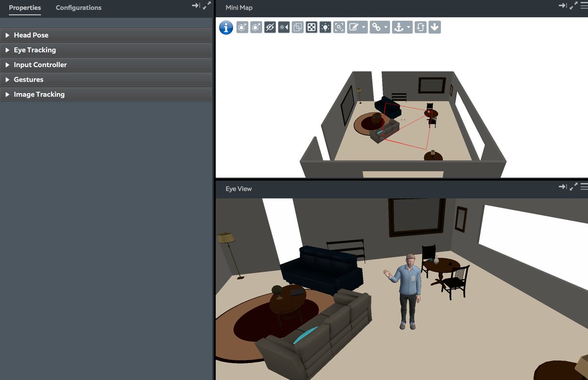Toggle the light bulb lighting icon
The image size is (588, 380).
click(325, 27)
